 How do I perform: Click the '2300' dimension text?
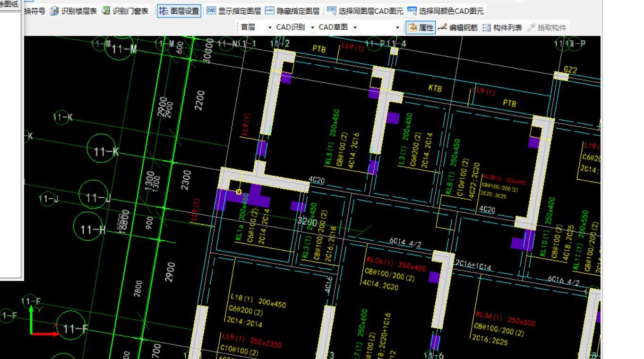point(187,180)
